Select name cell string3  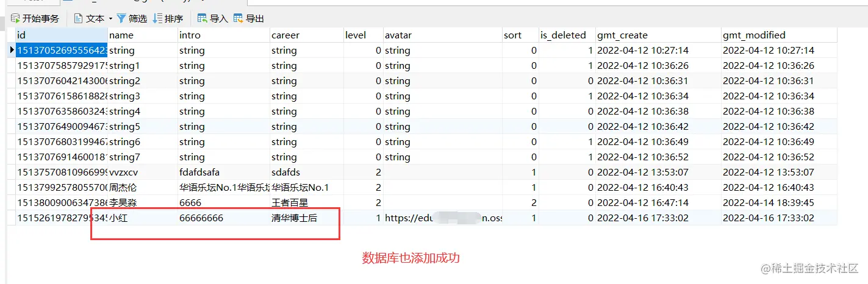(x=143, y=96)
